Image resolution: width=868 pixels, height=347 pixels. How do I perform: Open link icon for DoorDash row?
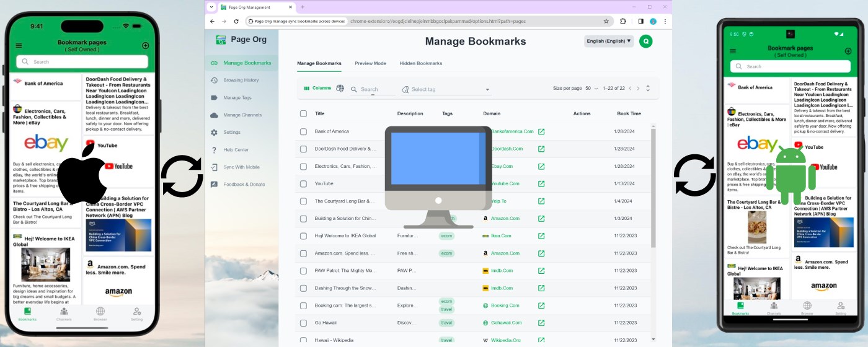tap(541, 149)
